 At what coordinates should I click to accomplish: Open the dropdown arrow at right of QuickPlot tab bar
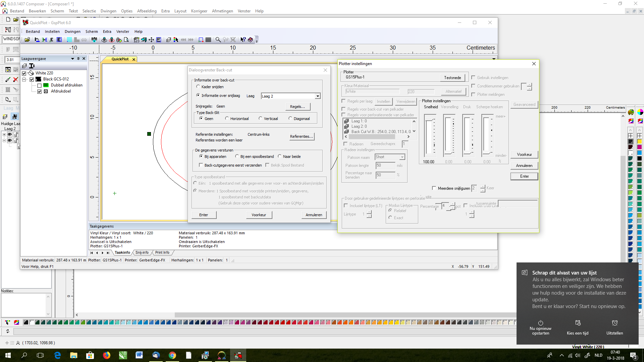(x=494, y=59)
